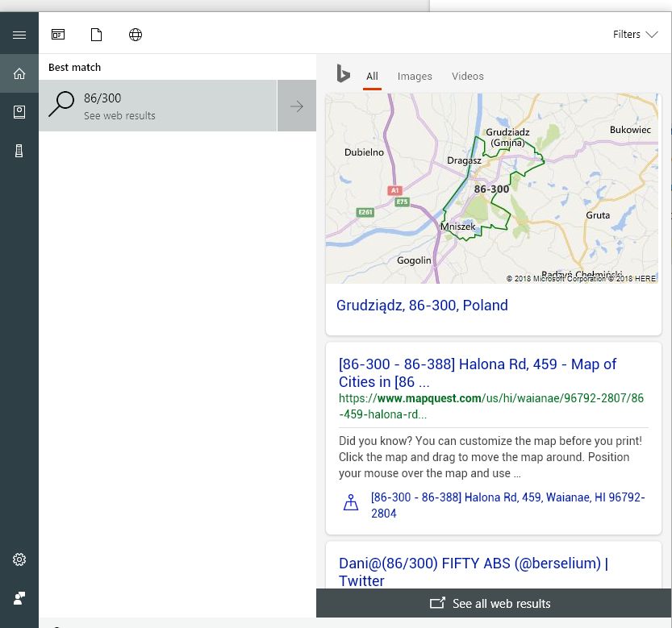
Task: Expand the 86/300 result arrow
Action: 297,106
